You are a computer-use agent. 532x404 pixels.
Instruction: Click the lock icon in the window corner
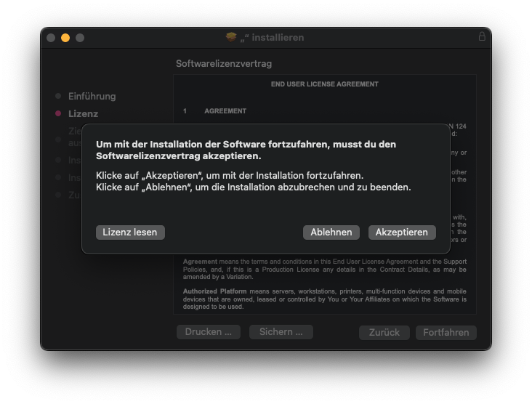482,36
